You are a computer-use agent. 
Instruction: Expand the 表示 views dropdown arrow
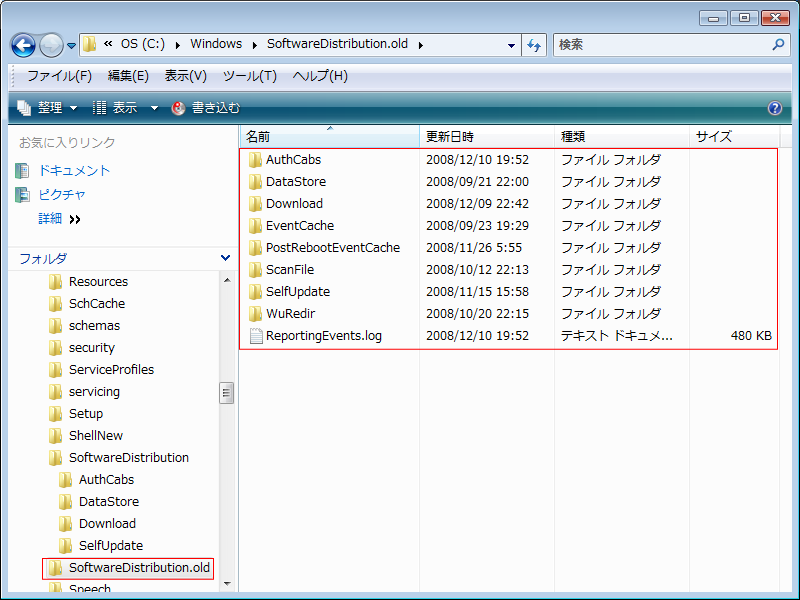[154, 108]
